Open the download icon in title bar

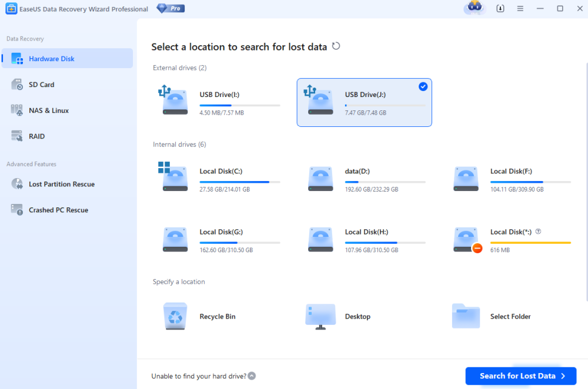pyautogui.click(x=500, y=9)
